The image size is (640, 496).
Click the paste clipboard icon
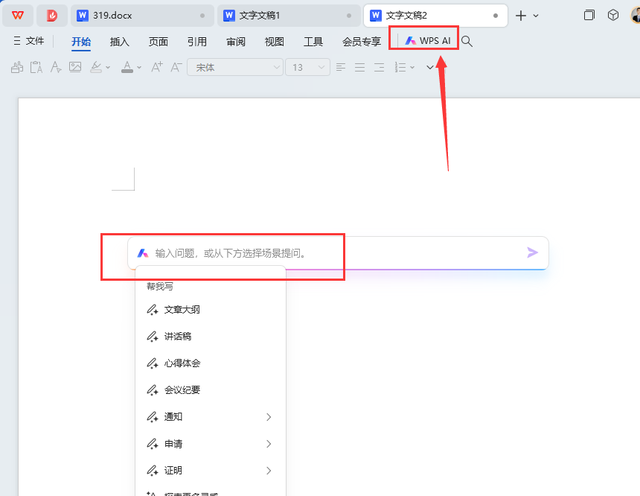[36, 67]
